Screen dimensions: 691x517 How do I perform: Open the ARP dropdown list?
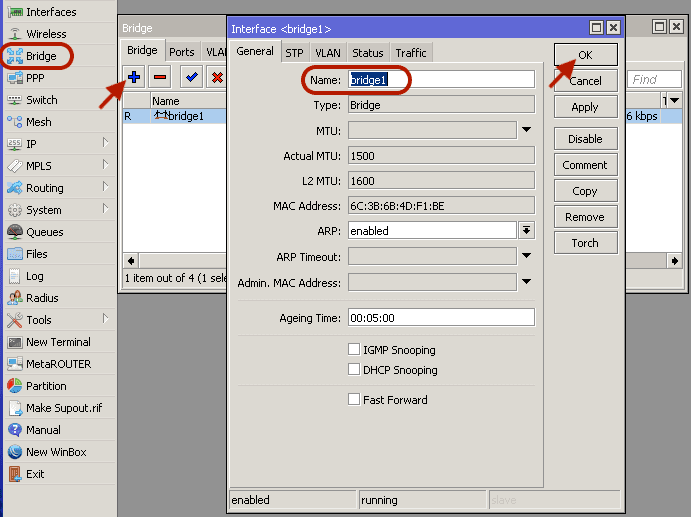[x=527, y=231]
